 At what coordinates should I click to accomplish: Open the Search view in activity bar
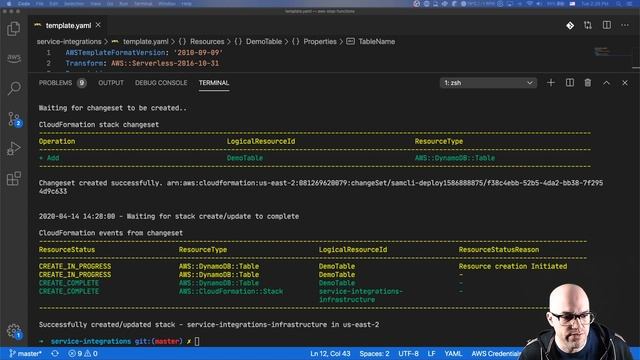pyautogui.click(x=14, y=88)
